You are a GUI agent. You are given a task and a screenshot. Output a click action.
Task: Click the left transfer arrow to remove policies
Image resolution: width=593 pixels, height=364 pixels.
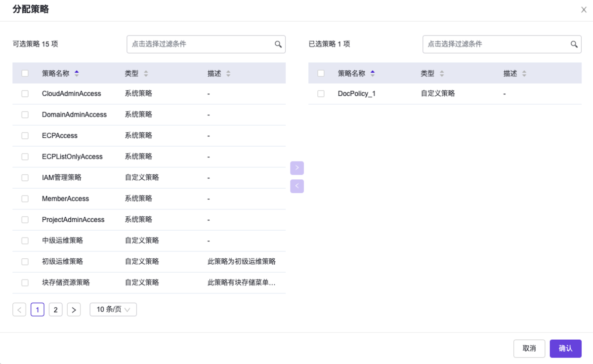297,186
